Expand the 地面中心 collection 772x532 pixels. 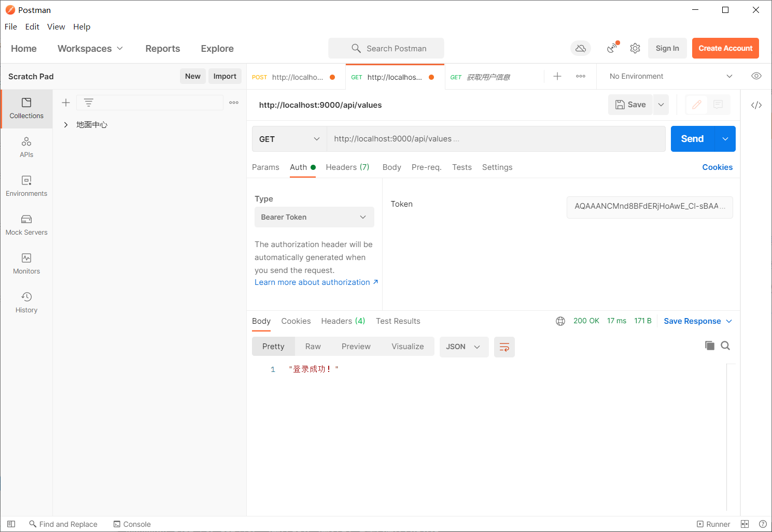(x=66, y=125)
